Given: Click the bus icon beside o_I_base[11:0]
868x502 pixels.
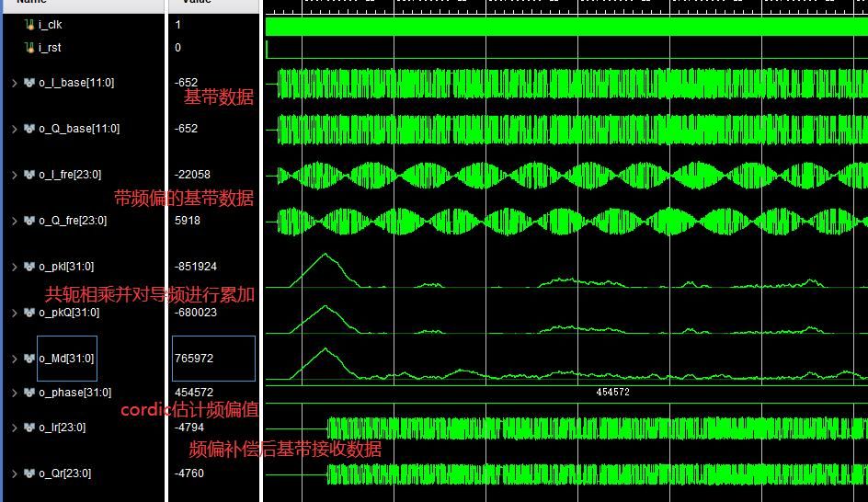Looking at the screenshot, I should pos(29,83).
